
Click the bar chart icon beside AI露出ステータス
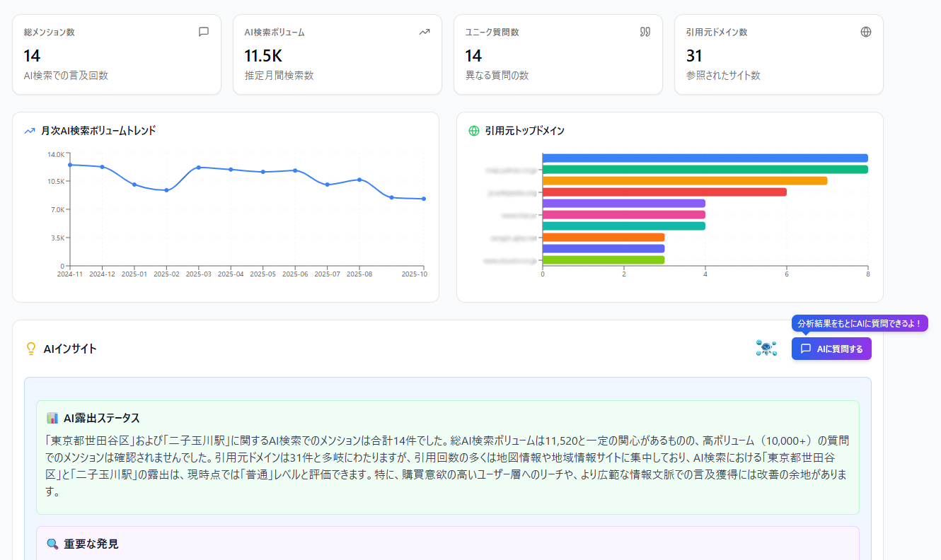[x=52, y=418]
